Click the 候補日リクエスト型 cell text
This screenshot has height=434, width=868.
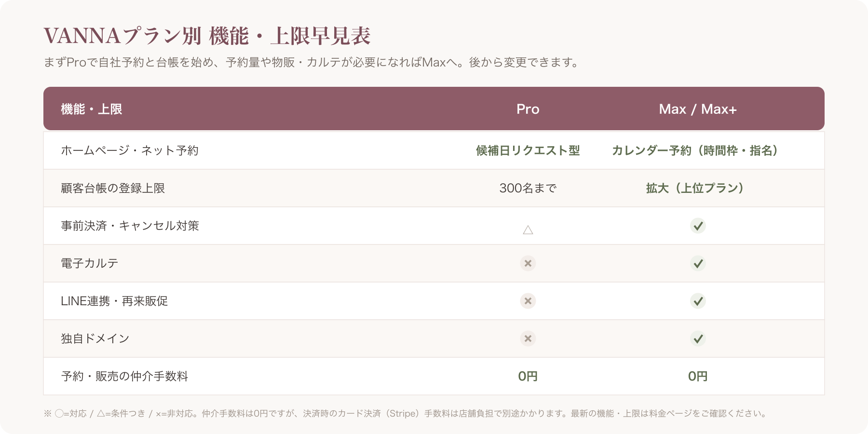pyautogui.click(x=528, y=150)
